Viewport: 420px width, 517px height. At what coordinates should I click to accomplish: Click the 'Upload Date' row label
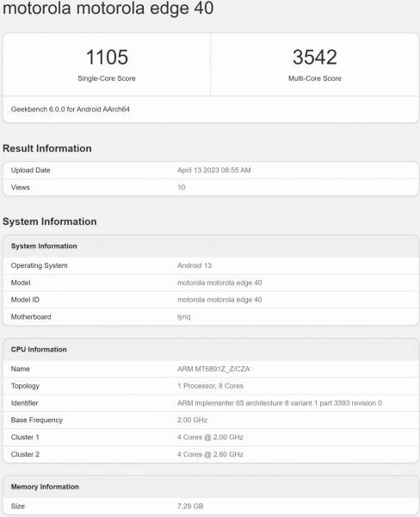pos(31,170)
